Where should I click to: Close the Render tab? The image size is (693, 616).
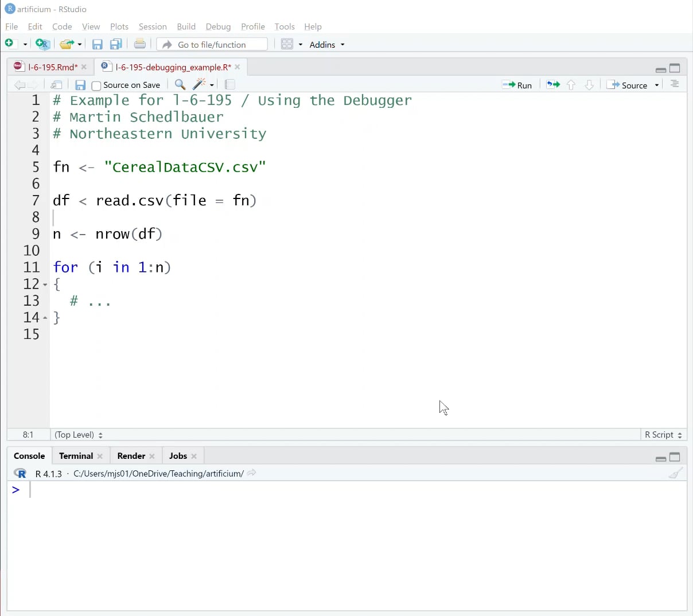[x=152, y=457]
